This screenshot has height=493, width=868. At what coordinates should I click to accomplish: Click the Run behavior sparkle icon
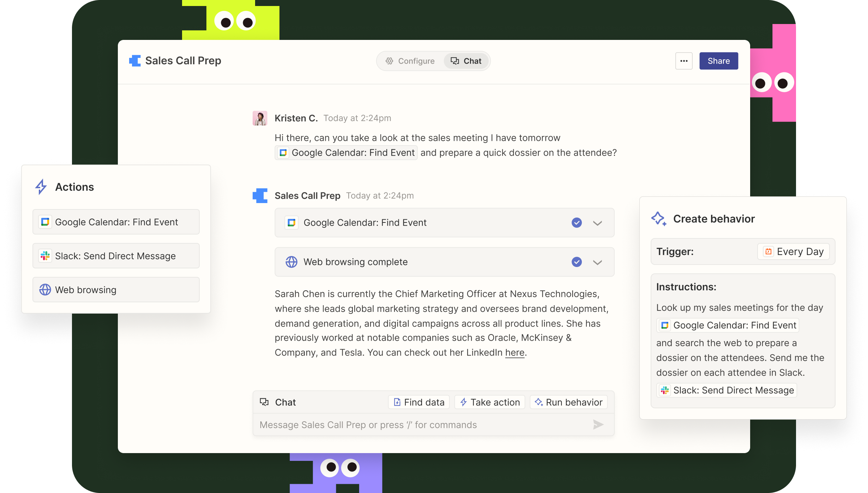coord(539,402)
